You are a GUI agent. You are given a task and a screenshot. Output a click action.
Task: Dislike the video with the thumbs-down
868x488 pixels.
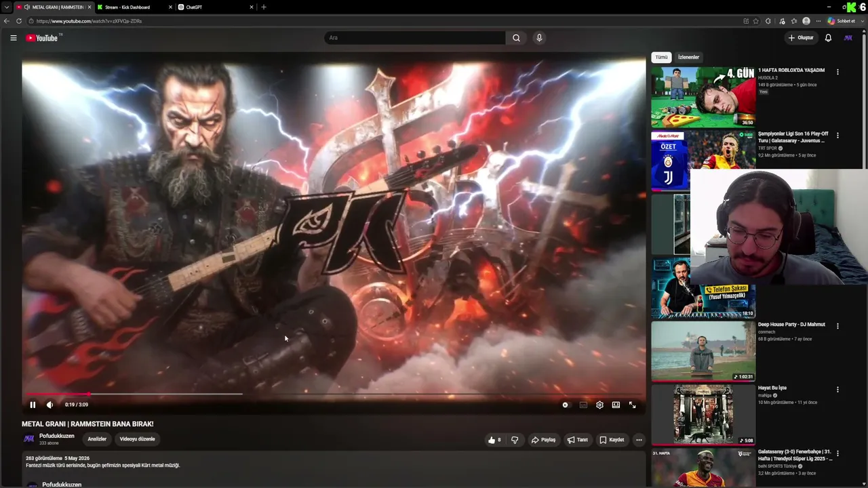click(x=515, y=440)
